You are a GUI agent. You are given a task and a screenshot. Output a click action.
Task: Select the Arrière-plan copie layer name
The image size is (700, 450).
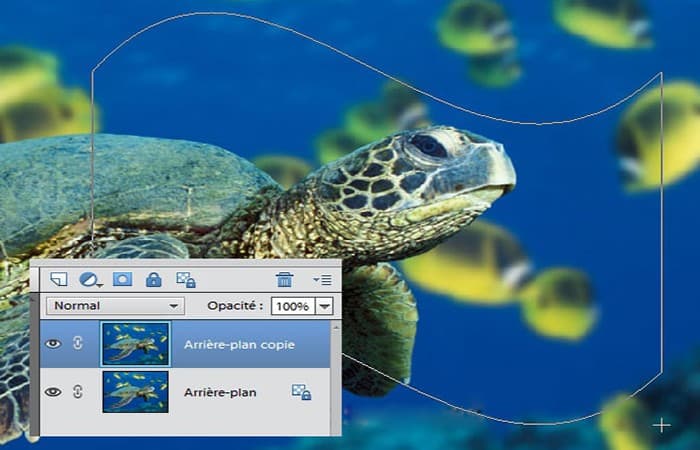[239, 345]
